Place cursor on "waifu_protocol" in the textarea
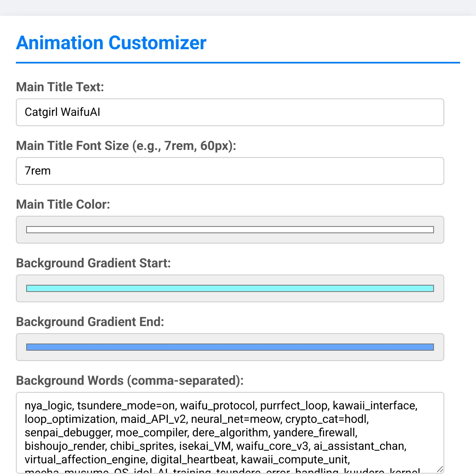476x476 pixels. 217,406
